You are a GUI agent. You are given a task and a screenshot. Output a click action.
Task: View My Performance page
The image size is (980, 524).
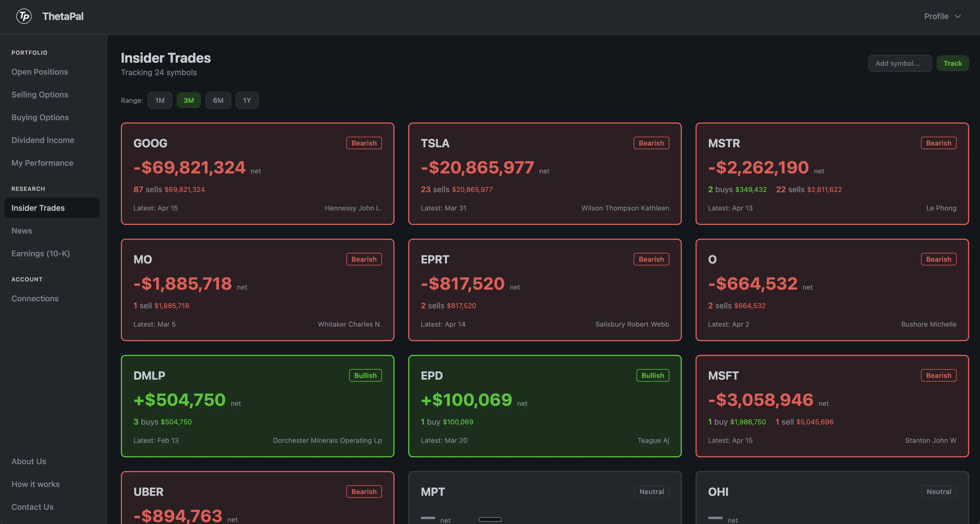pyautogui.click(x=42, y=163)
